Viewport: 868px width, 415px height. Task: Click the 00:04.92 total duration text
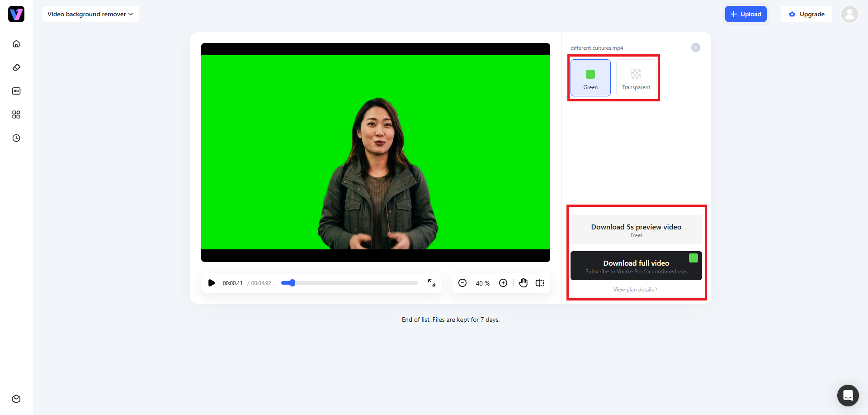coord(261,283)
